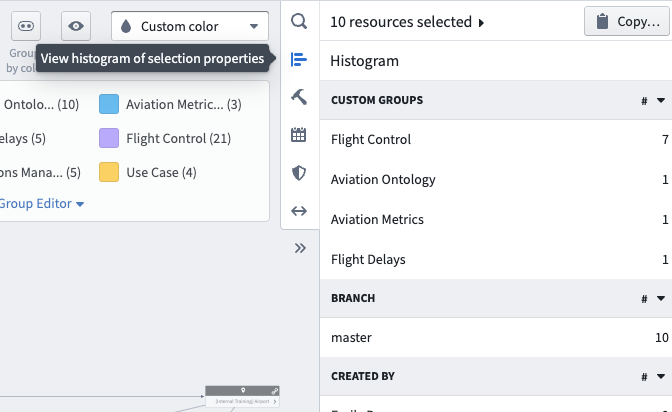Click the purple Flight Control color swatch
The image size is (672, 412).
click(109, 138)
